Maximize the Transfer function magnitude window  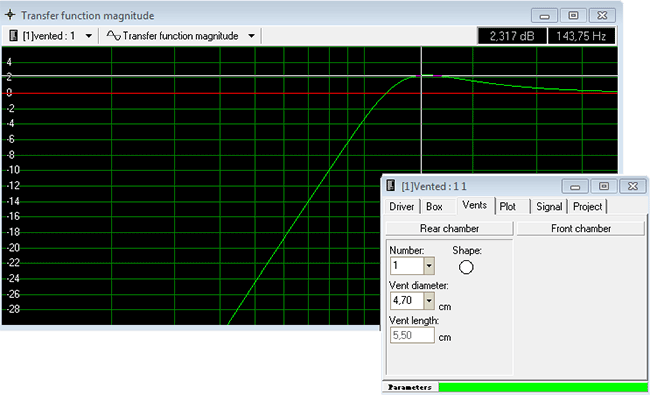(573, 16)
